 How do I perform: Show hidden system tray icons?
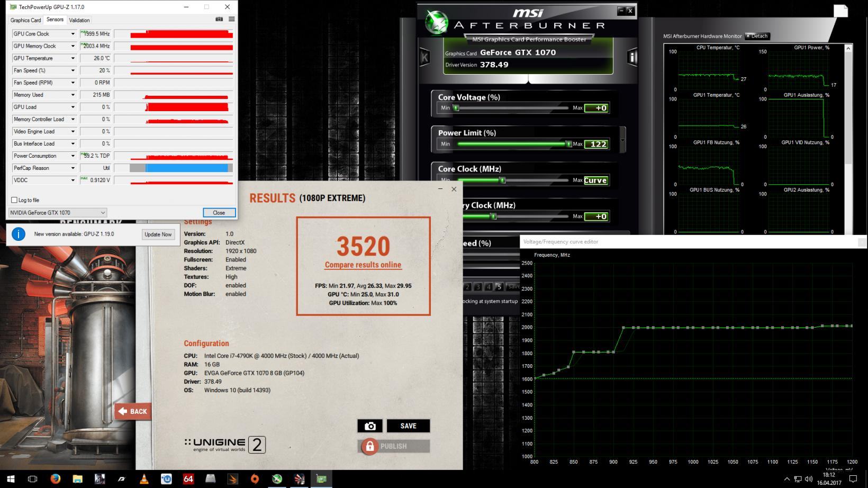[x=786, y=479]
